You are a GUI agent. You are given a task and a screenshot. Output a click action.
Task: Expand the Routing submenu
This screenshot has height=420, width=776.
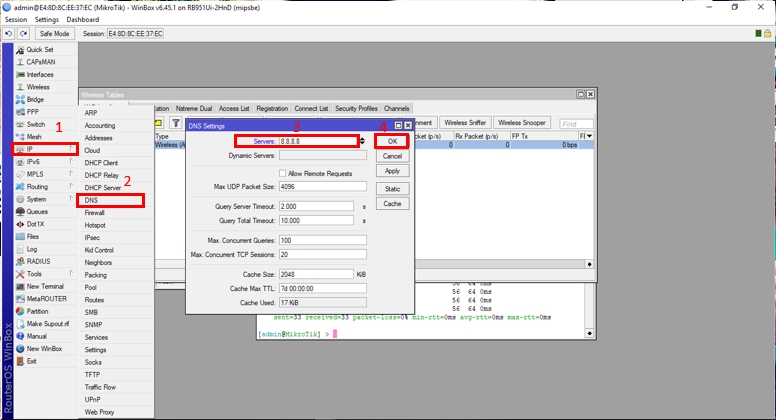point(46,187)
